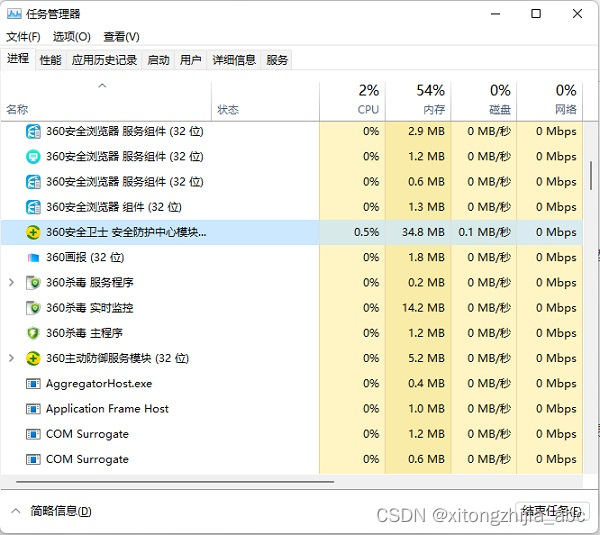Maximize the Task Manager window
Viewport: 600px width, 535px height.
[x=536, y=14]
